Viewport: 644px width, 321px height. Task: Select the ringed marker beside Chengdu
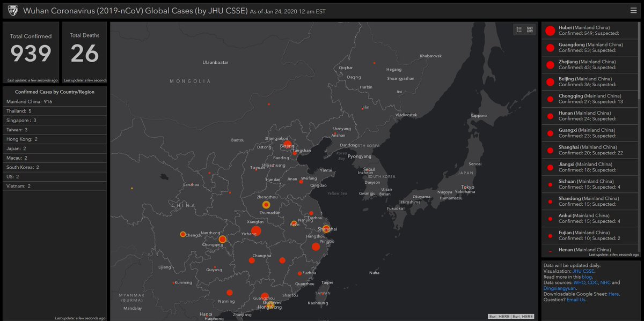(183, 234)
